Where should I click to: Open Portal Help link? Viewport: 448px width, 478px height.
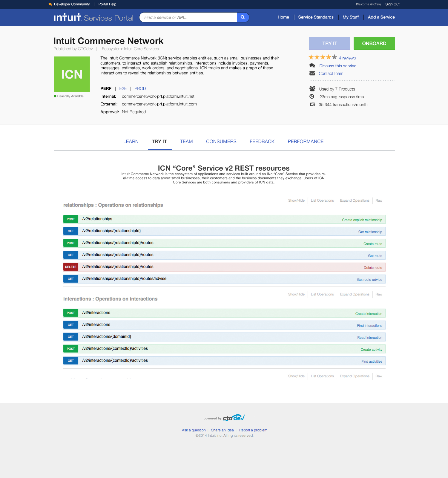click(x=107, y=4)
